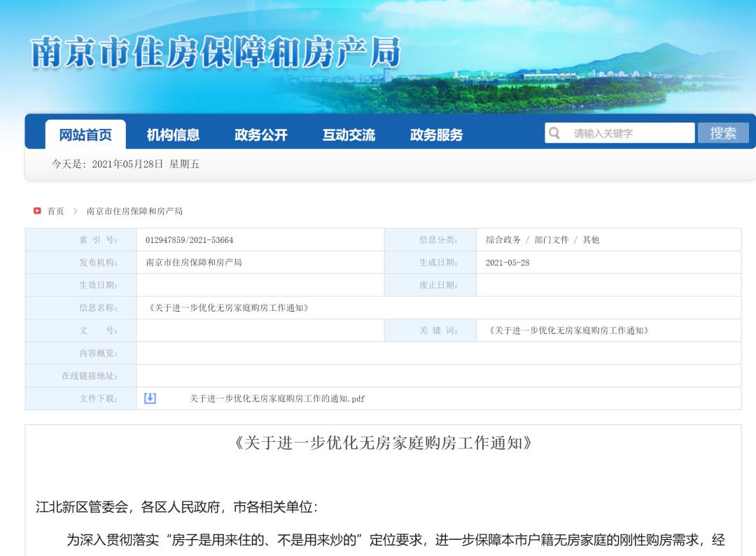Click the red video icon before 首页 breadcrumb
The height and width of the screenshot is (556, 756).
click(34, 209)
